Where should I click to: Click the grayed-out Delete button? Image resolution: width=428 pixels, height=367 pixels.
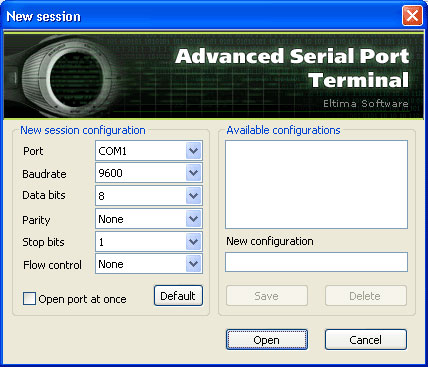[366, 296]
